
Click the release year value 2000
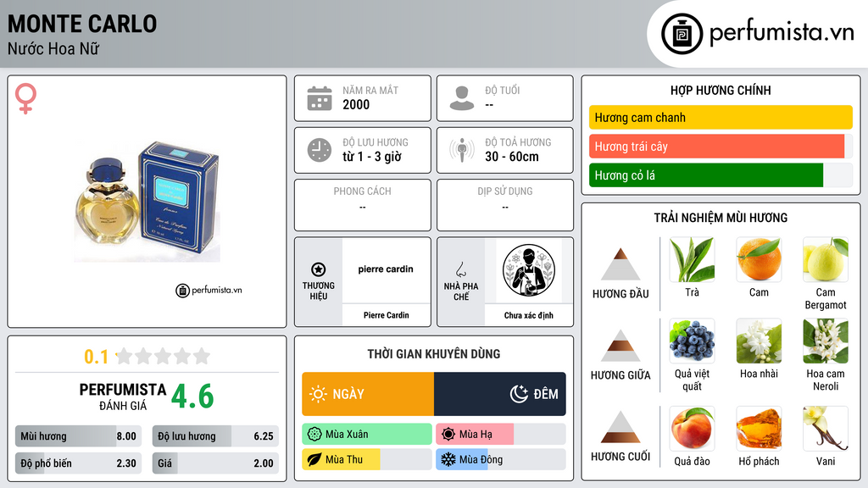(356, 104)
